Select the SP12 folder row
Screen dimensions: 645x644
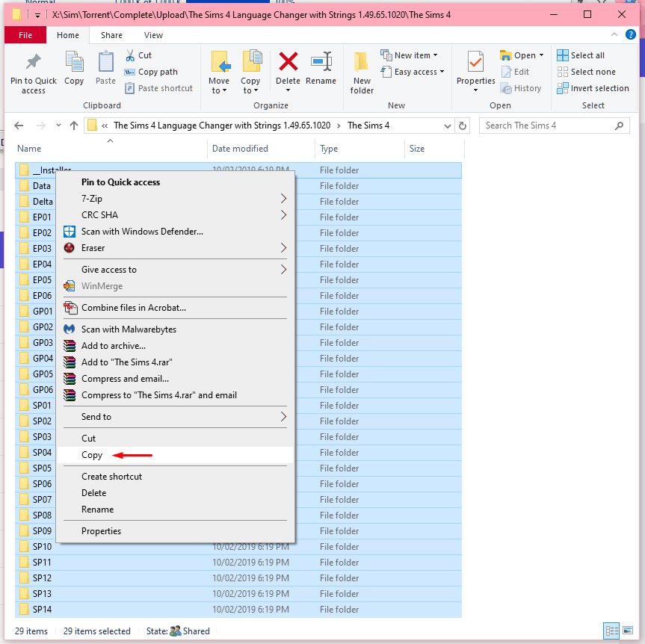click(x=238, y=578)
